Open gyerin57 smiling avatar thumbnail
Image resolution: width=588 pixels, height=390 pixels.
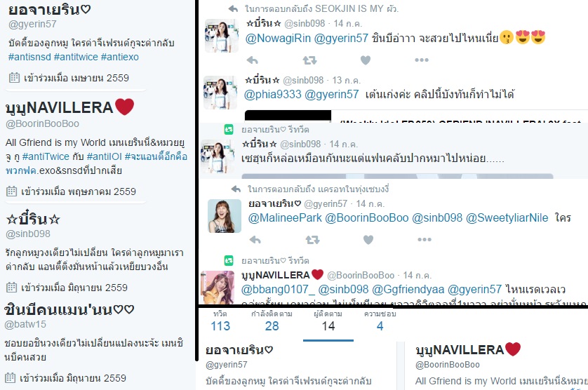coord(225,216)
